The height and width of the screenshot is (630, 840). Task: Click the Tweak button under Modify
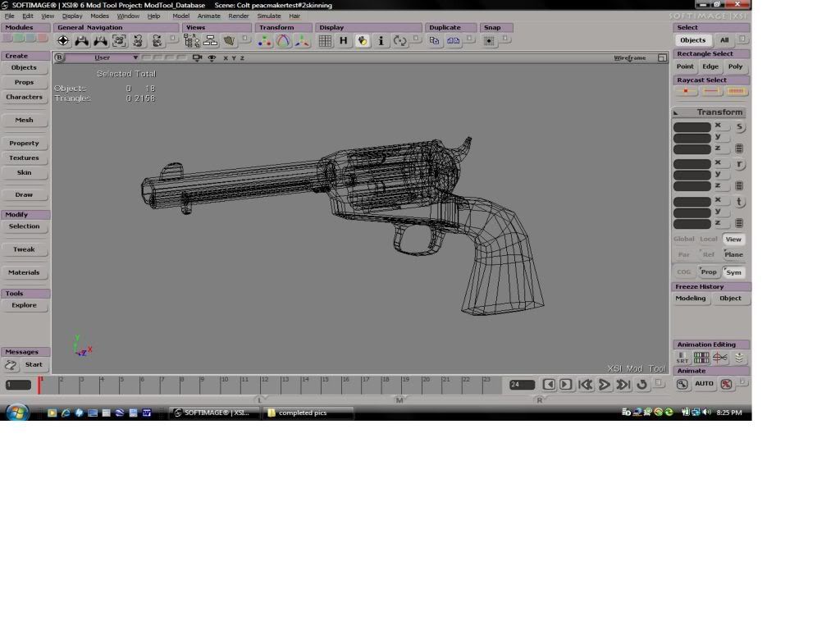24,249
